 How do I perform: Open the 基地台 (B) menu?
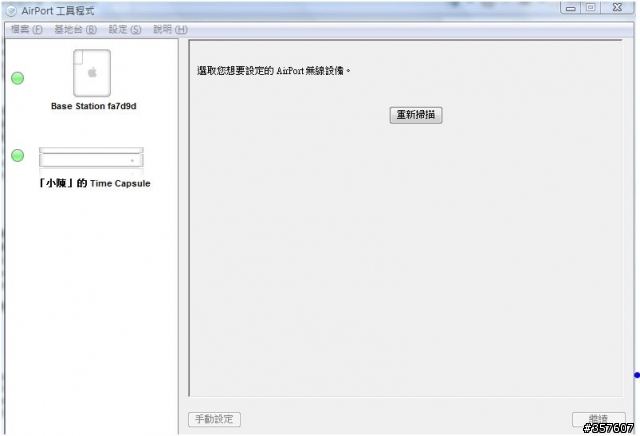(x=76, y=29)
